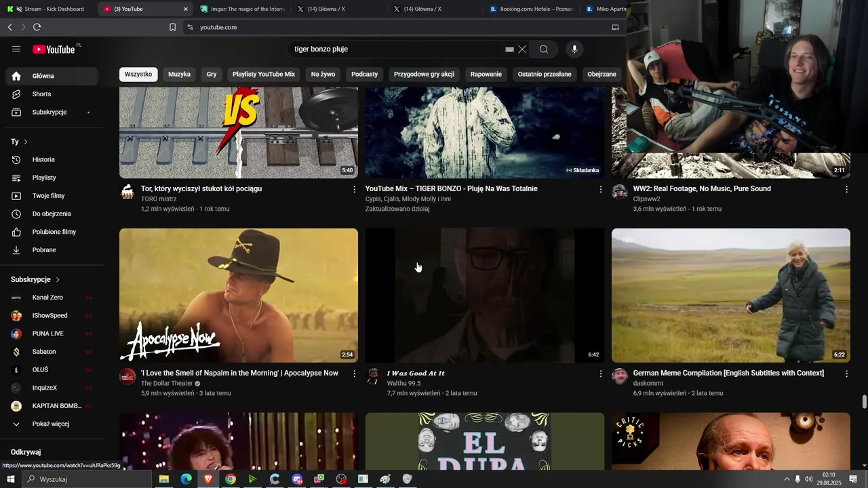Open Sabaton channel from subscriptions
This screenshot has width=868, height=488.
click(52, 352)
